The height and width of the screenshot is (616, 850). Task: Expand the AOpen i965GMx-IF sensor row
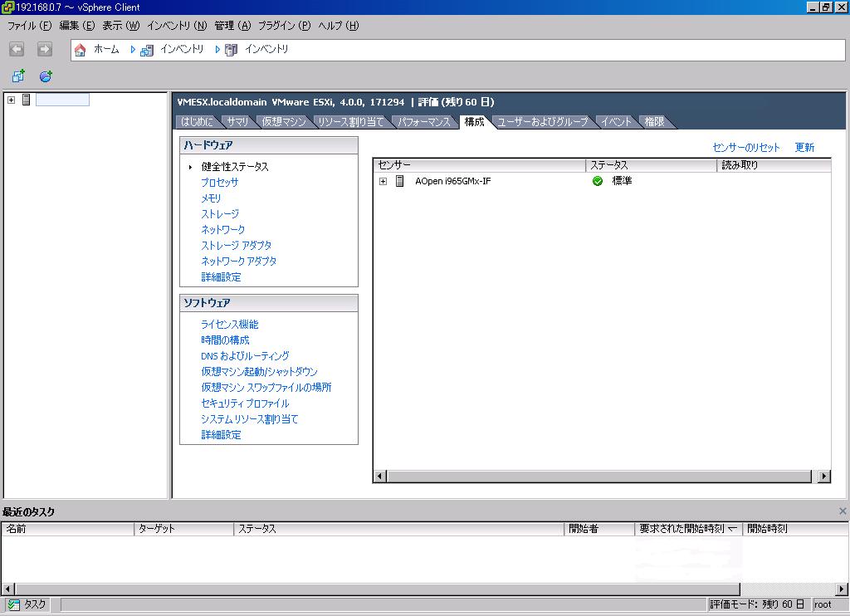[x=383, y=181]
